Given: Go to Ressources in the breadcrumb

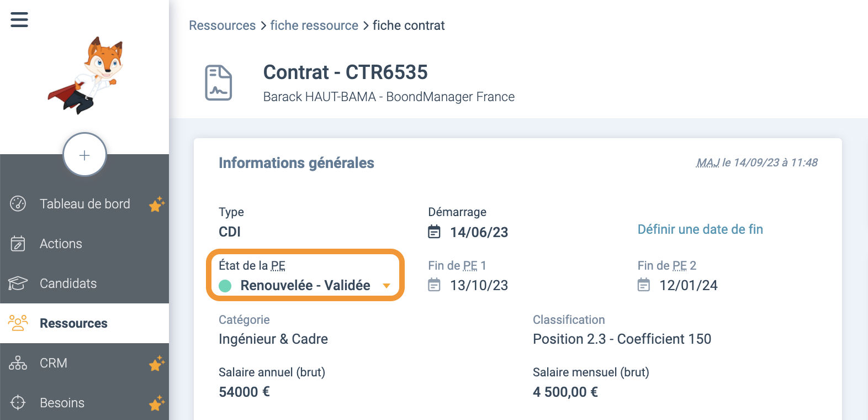Looking at the screenshot, I should tap(223, 25).
